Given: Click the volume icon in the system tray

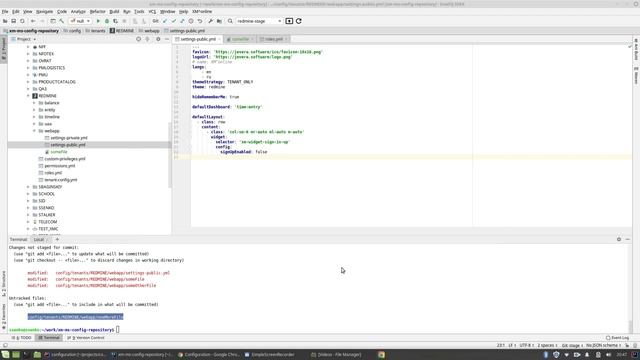Looking at the screenshot, I should [608, 355].
